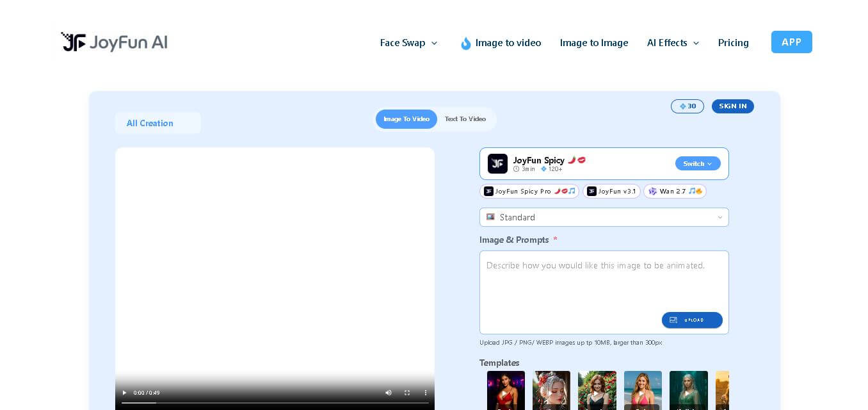Select template with silver-haired woman in green

click(x=689, y=390)
